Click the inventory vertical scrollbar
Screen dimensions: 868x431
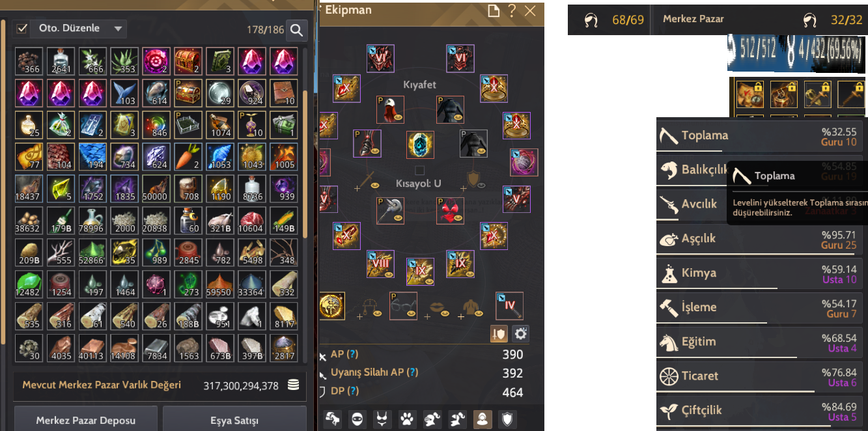click(x=303, y=202)
